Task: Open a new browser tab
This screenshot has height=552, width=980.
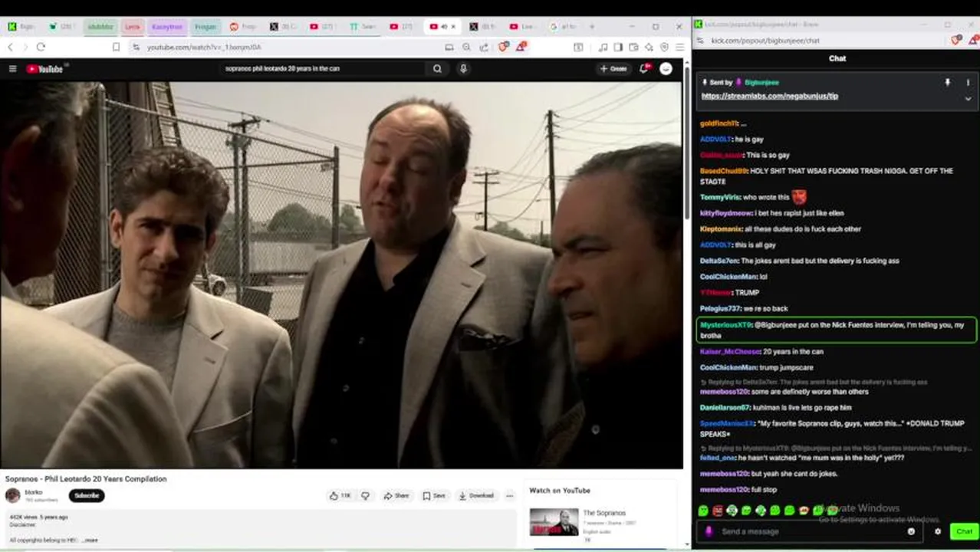Action: (591, 26)
